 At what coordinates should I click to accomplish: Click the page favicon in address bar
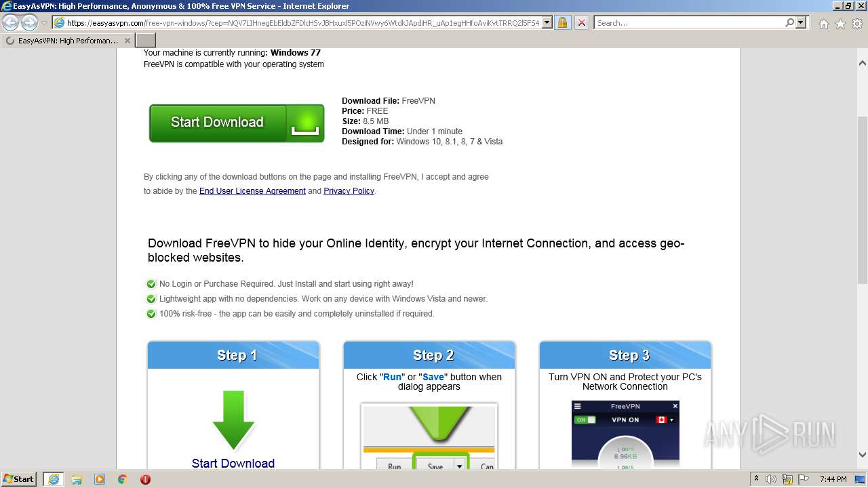click(59, 22)
